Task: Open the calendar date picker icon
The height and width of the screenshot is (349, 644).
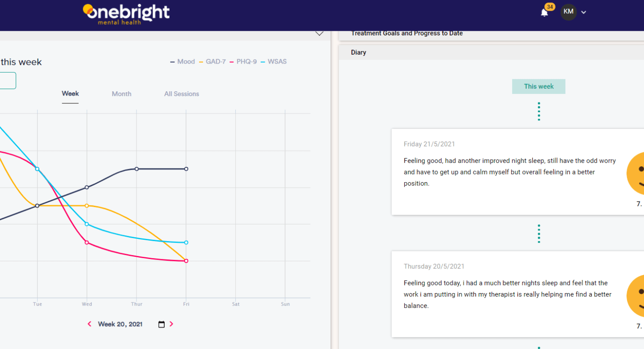Action: coord(161,324)
